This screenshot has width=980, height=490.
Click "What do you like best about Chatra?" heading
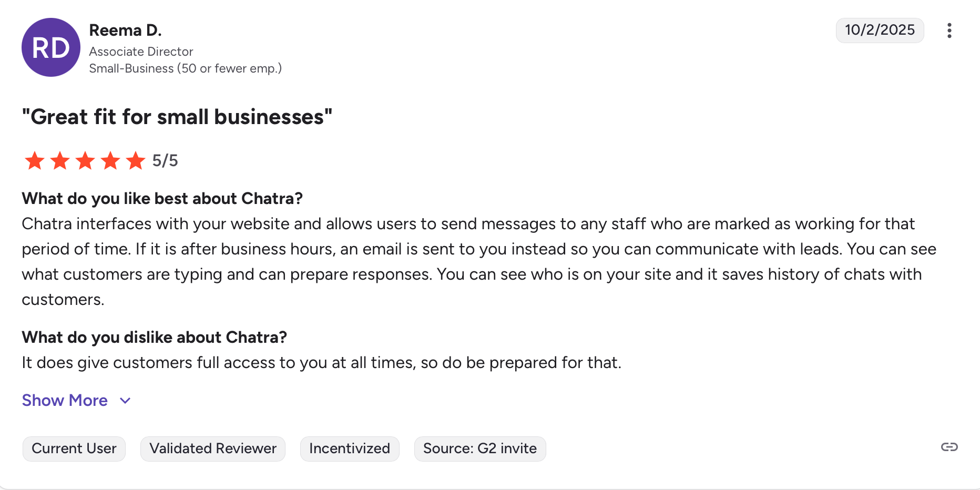162,199
